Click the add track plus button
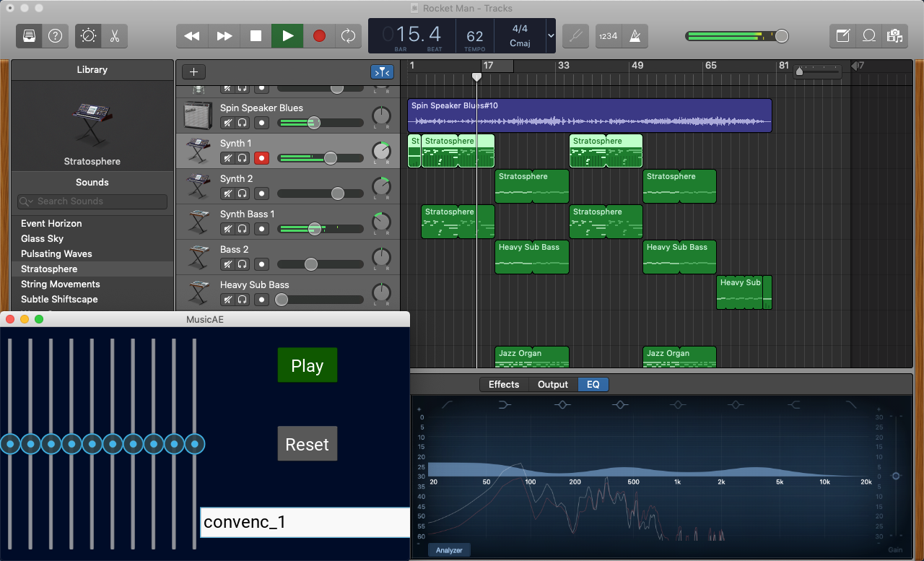 [193, 71]
